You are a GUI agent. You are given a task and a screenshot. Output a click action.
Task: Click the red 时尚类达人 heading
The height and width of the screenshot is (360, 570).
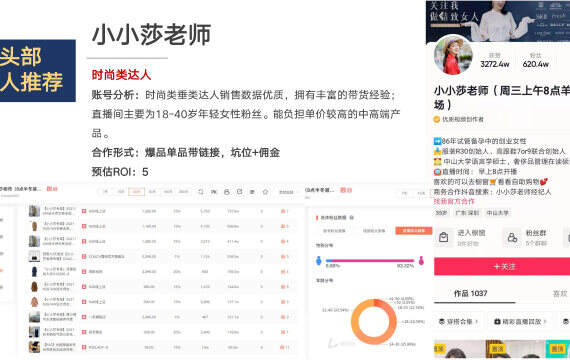point(121,75)
